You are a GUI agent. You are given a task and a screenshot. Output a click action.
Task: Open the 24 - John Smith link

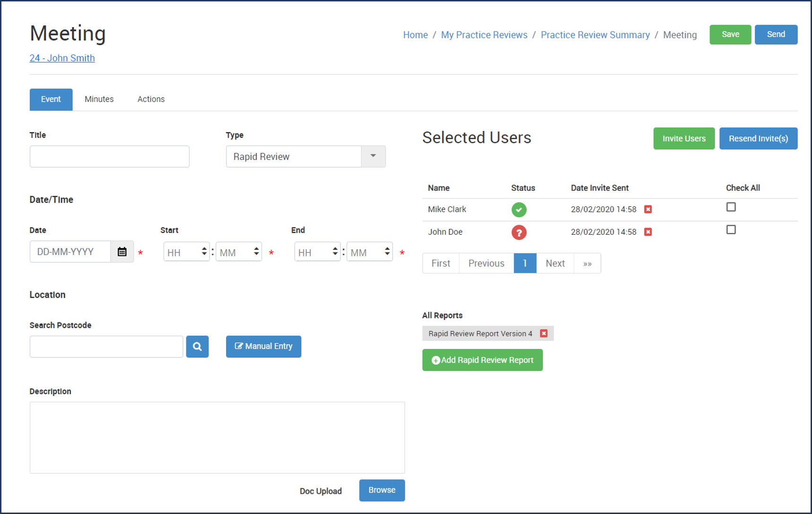(x=62, y=58)
